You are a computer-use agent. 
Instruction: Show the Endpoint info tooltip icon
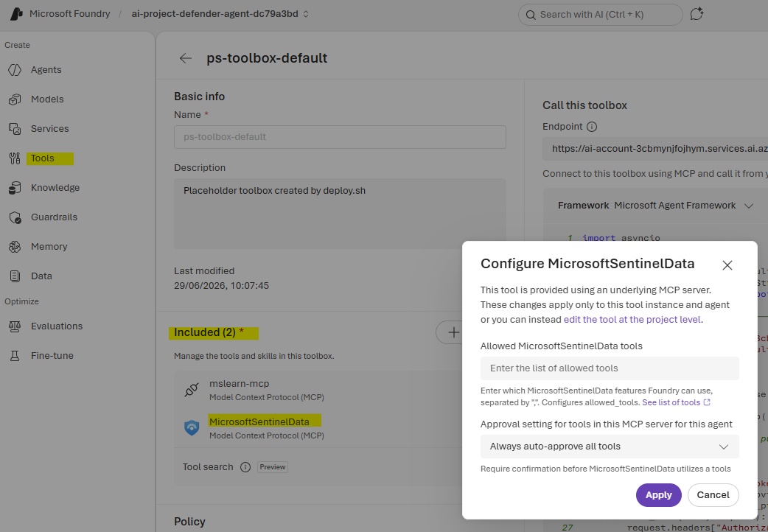[592, 127]
